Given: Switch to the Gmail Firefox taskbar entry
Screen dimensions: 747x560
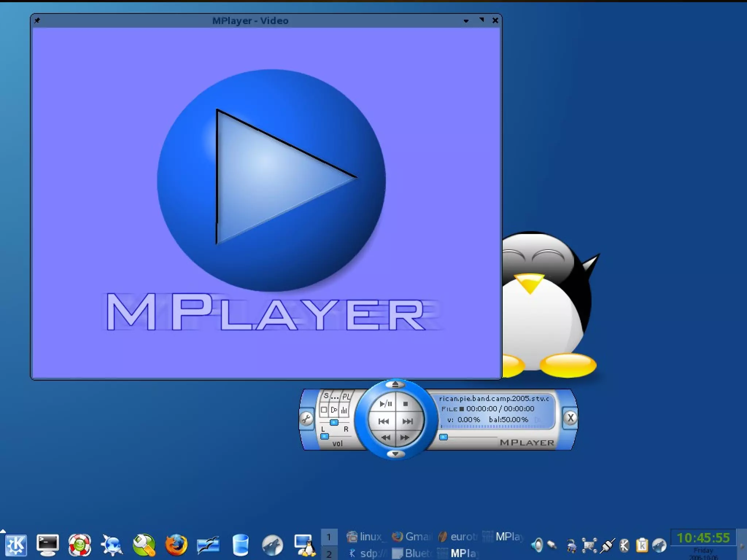Looking at the screenshot, I should tap(411, 537).
